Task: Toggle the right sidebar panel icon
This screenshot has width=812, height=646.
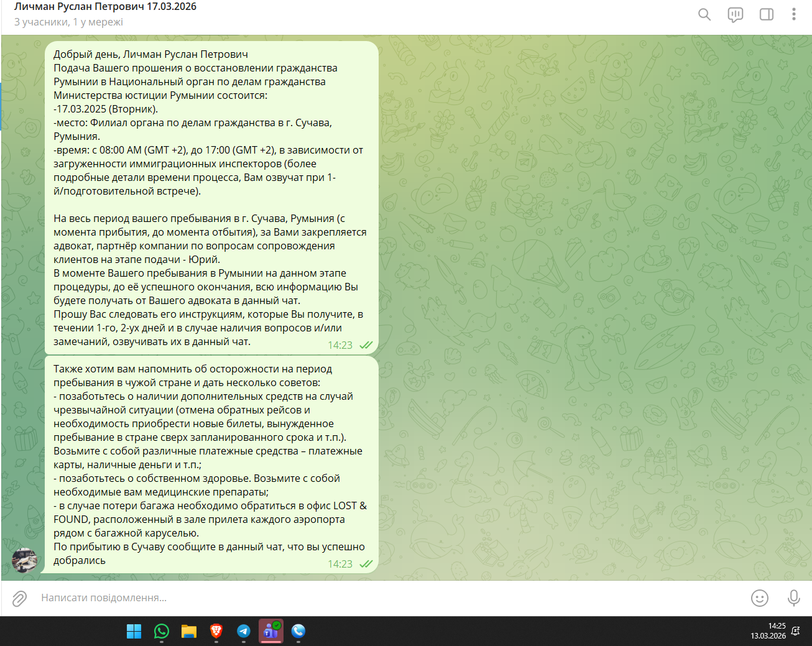Action: click(x=767, y=14)
